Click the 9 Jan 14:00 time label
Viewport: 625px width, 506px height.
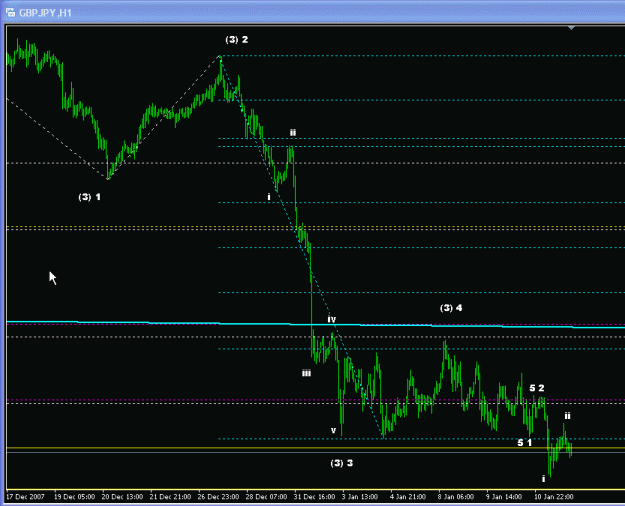504,497
